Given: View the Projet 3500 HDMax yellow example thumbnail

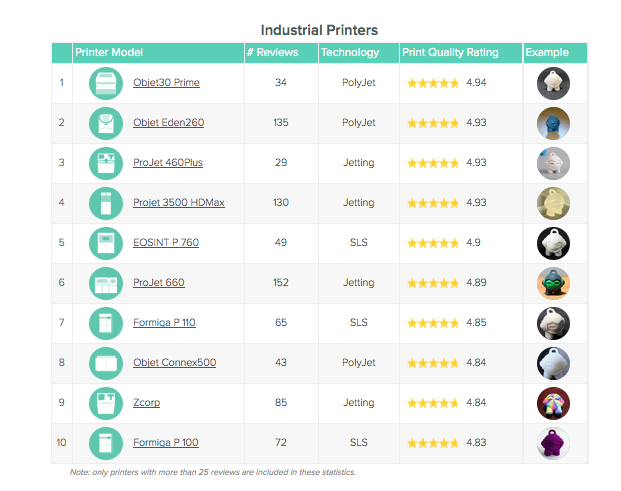Looking at the screenshot, I should tap(553, 203).
